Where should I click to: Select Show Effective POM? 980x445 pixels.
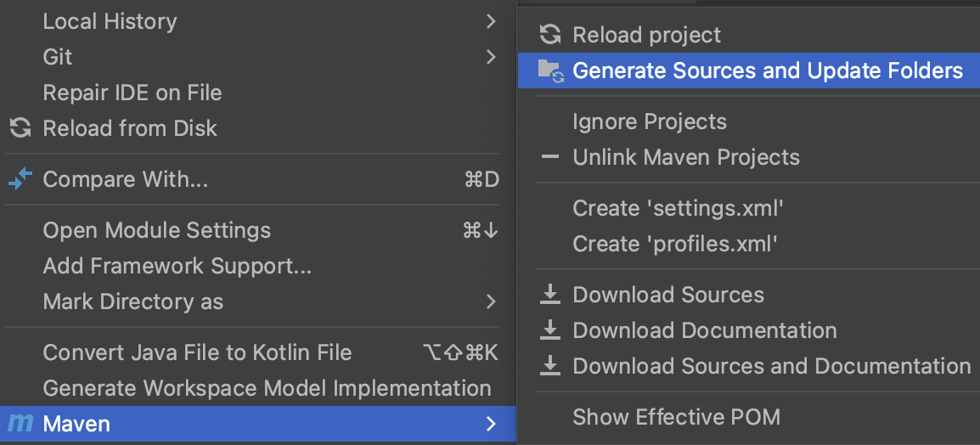coord(749,416)
